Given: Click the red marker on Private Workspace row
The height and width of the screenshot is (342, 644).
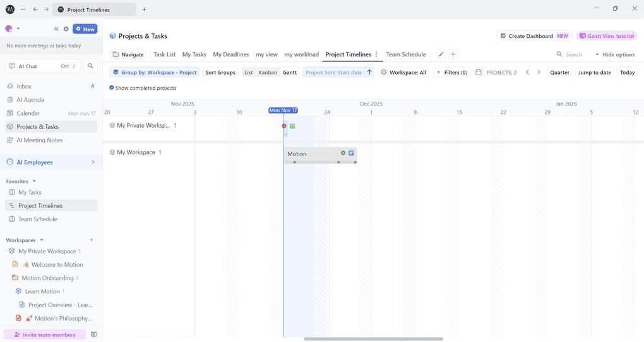Looking at the screenshot, I should 284,126.
